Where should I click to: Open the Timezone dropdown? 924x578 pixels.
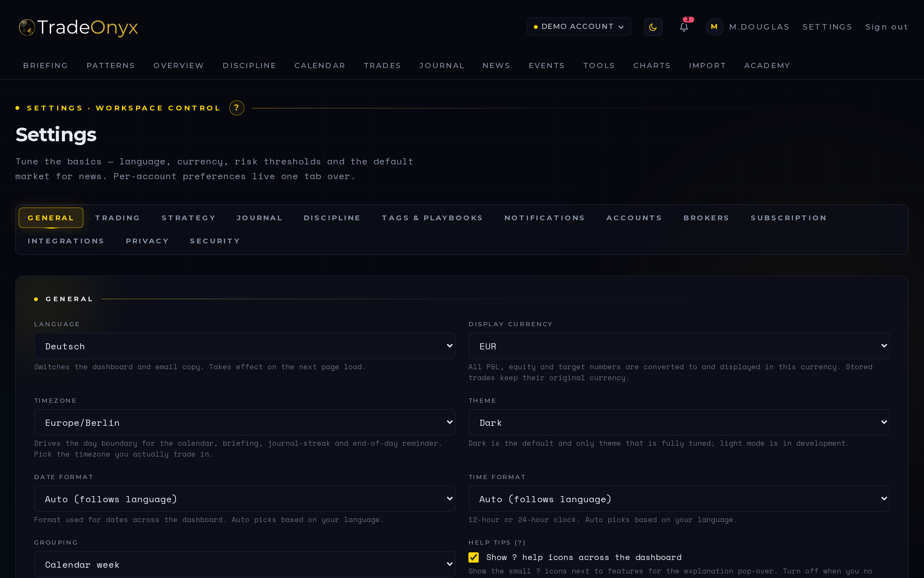point(245,422)
